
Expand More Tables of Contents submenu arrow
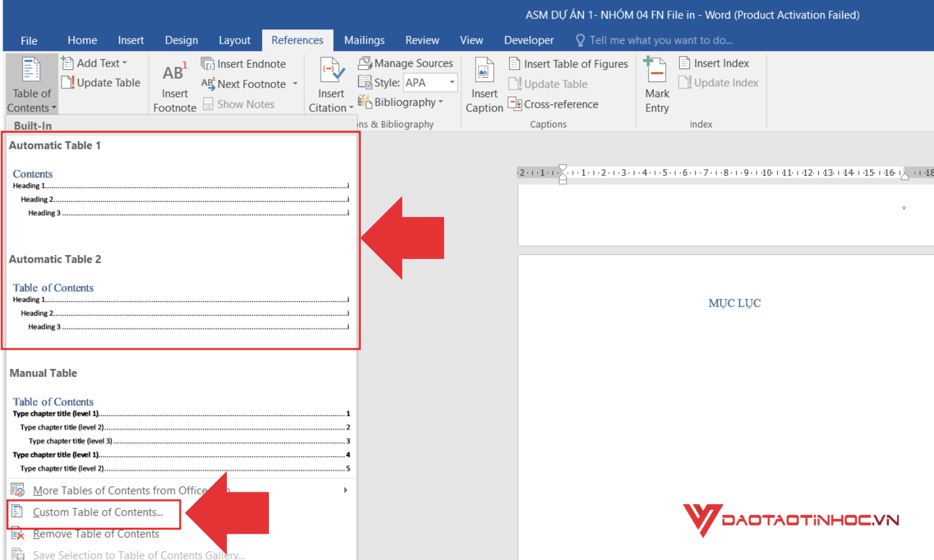coord(346,490)
